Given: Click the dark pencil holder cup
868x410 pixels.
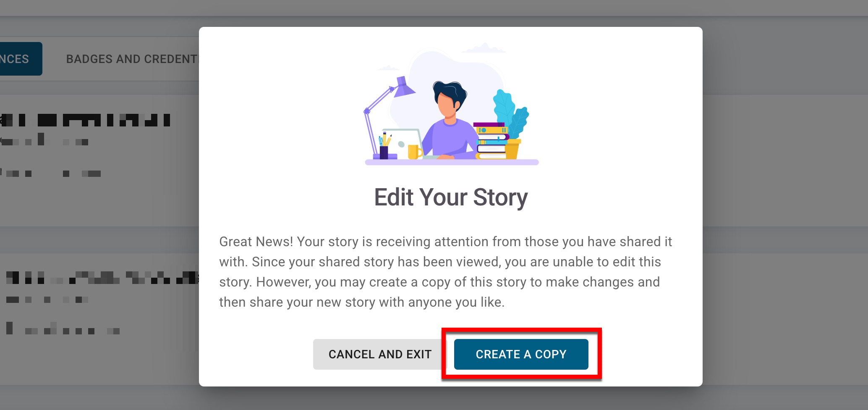Looking at the screenshot, I should point(384,152).
